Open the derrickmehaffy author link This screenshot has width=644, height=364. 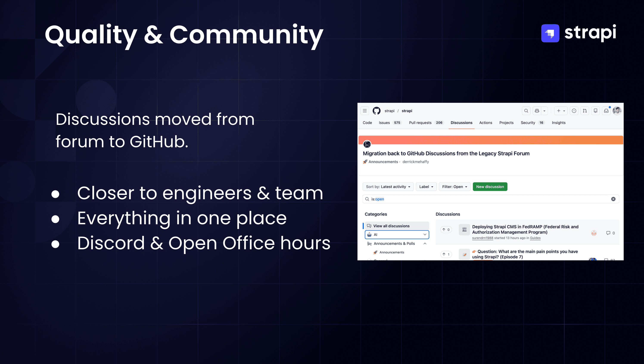pos(415,162)
